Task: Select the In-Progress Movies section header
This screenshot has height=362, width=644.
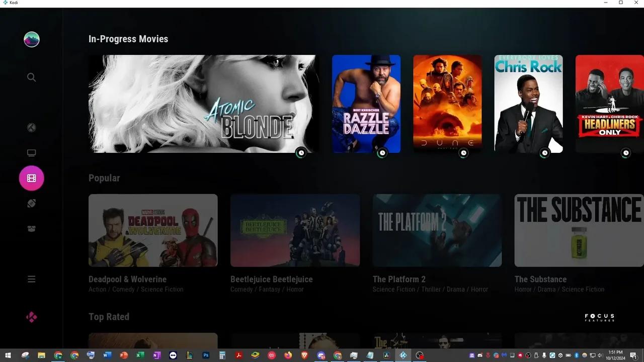Action: pos(128,39)
